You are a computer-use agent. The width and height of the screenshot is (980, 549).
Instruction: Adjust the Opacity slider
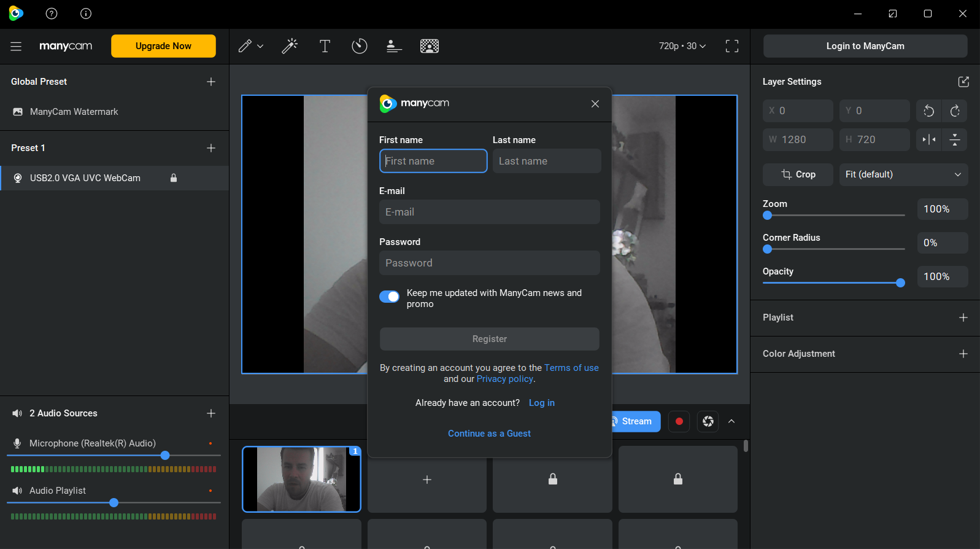[834, 283]
